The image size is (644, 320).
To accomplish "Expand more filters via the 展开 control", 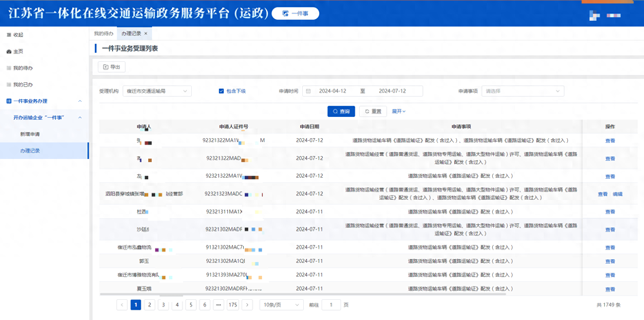I will [398, 111].
